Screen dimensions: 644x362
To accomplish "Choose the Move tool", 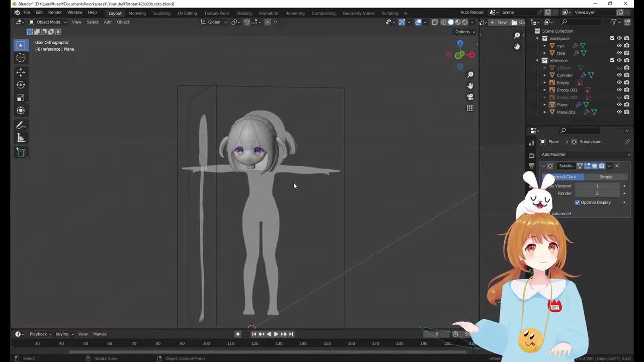I will [x=21, y=72].
